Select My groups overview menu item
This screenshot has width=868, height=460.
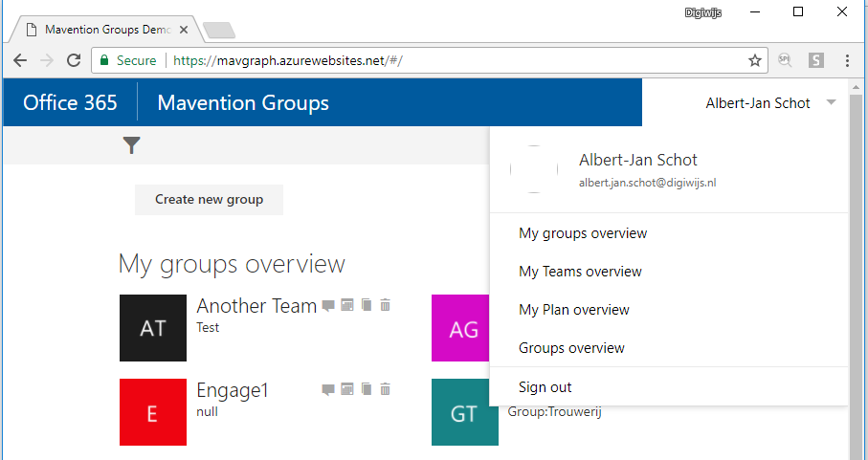[583, 233]
